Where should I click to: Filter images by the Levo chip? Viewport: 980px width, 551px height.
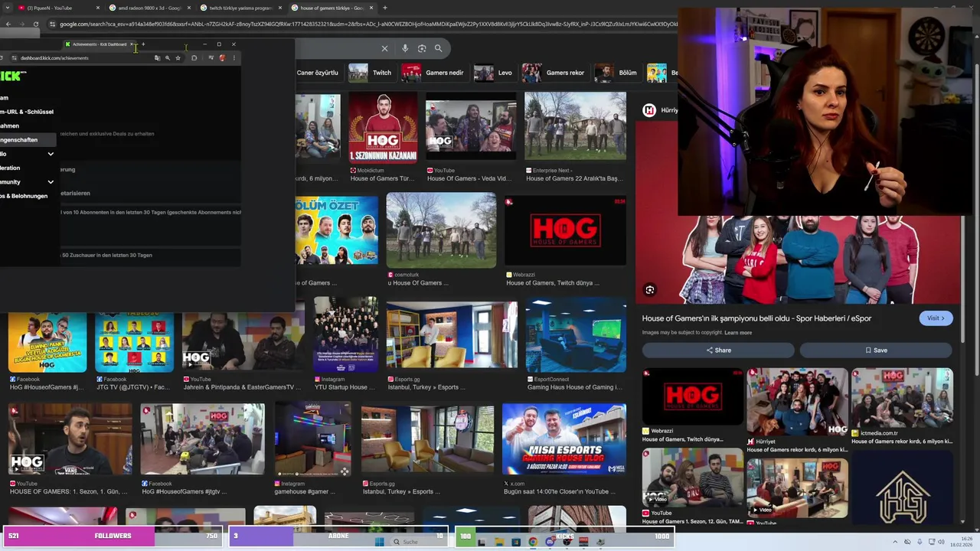click(494, 73)
